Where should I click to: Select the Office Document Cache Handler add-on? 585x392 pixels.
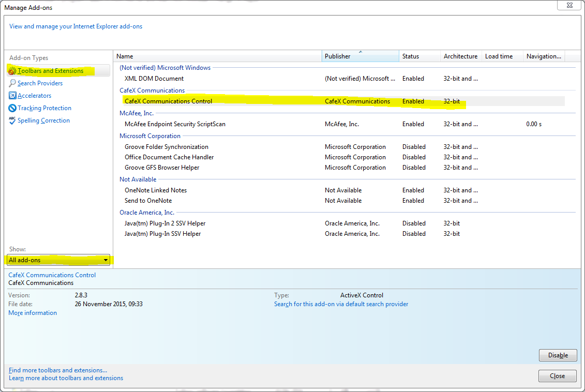pos(343,157)
